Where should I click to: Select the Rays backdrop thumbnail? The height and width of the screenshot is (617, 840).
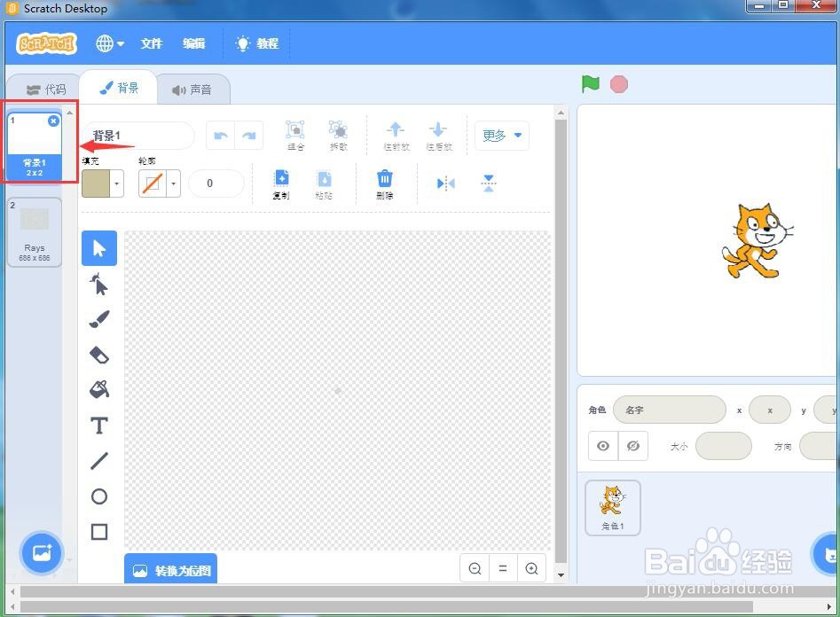[35, 232]
